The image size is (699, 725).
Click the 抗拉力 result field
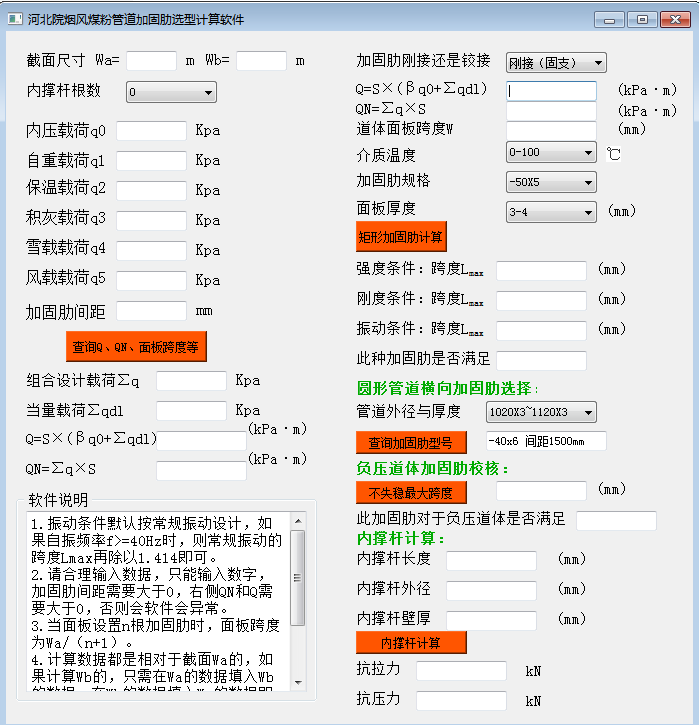(x=461, y=670)
